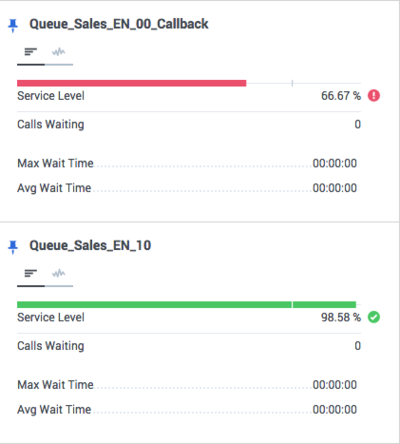Select Calls Waiting row in Queue_Sales_EN_10
400x444 pixels.
tap(189, 346)
